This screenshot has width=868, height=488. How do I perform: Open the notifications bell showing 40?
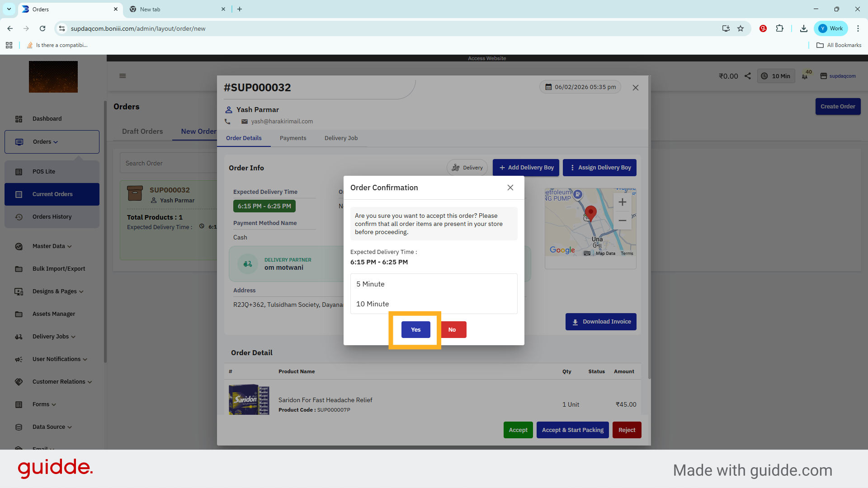tap(806, 76)
